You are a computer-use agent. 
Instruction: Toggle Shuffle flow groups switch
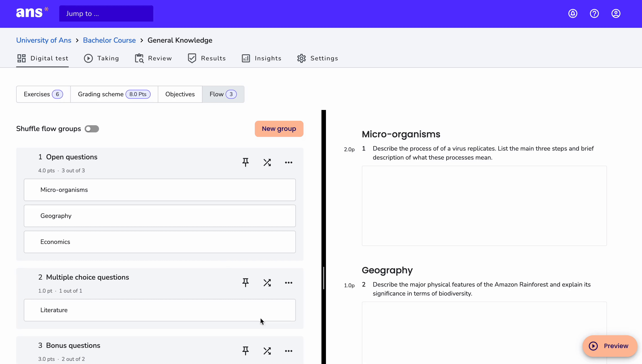(x=92, y=129)
